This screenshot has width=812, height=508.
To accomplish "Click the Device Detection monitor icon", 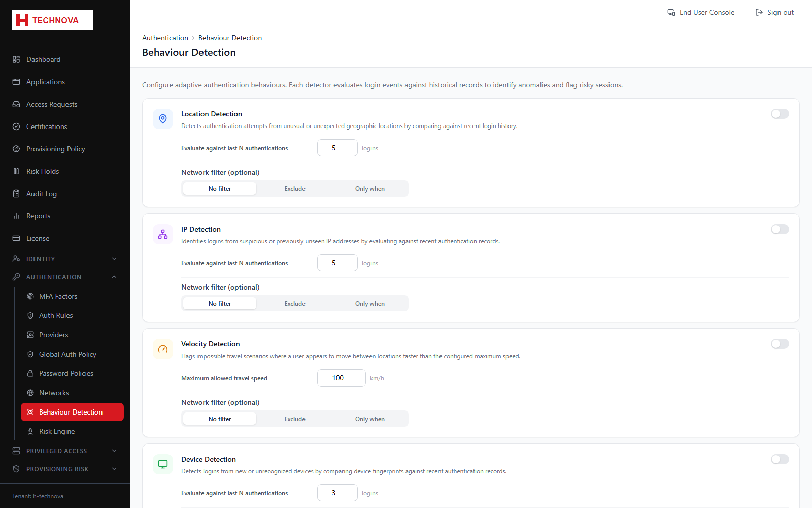I will 163,464.
